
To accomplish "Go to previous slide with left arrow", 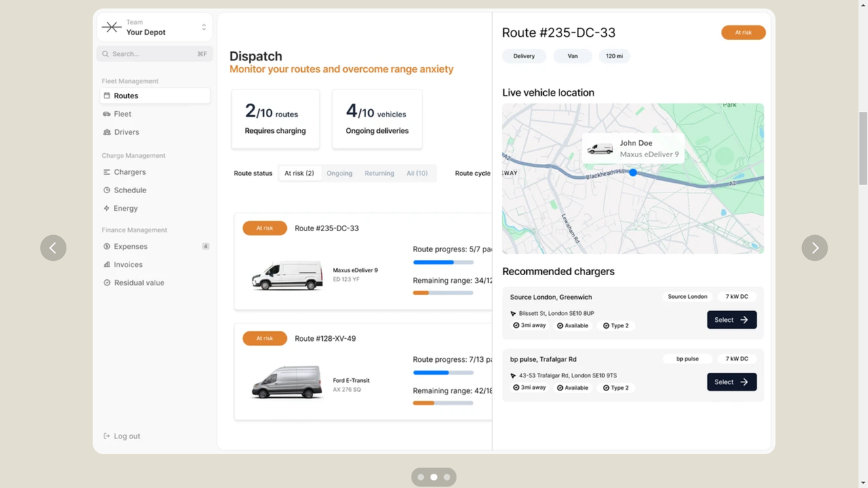I will (53, 248).
